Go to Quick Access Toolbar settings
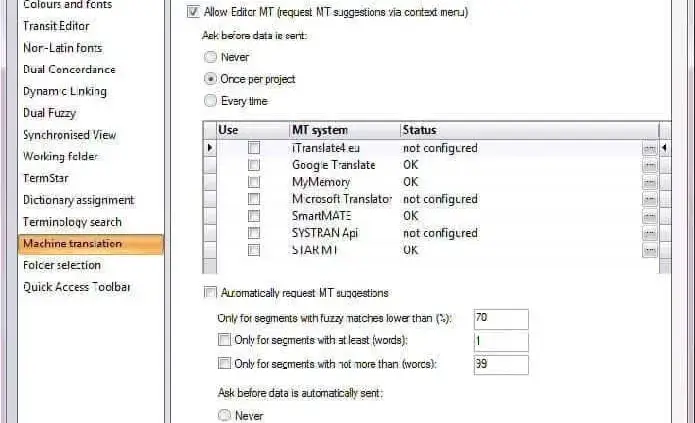Viewport: 695px width, 423px height. 77,287
